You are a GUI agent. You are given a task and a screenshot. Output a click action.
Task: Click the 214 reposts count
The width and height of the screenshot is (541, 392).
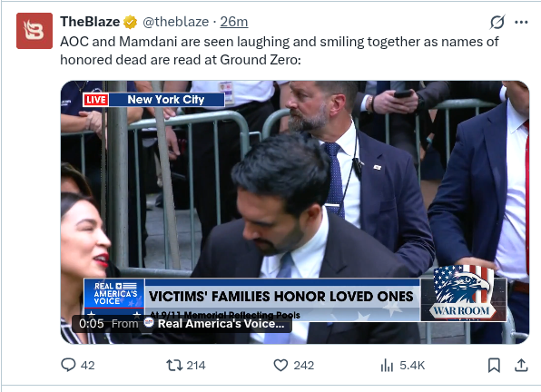point(196,365)
